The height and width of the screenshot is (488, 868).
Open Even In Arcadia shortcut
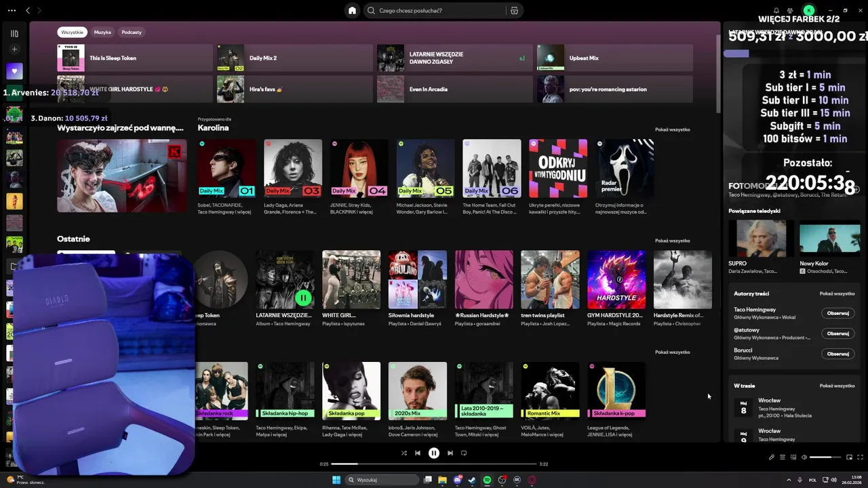(455, 89)
